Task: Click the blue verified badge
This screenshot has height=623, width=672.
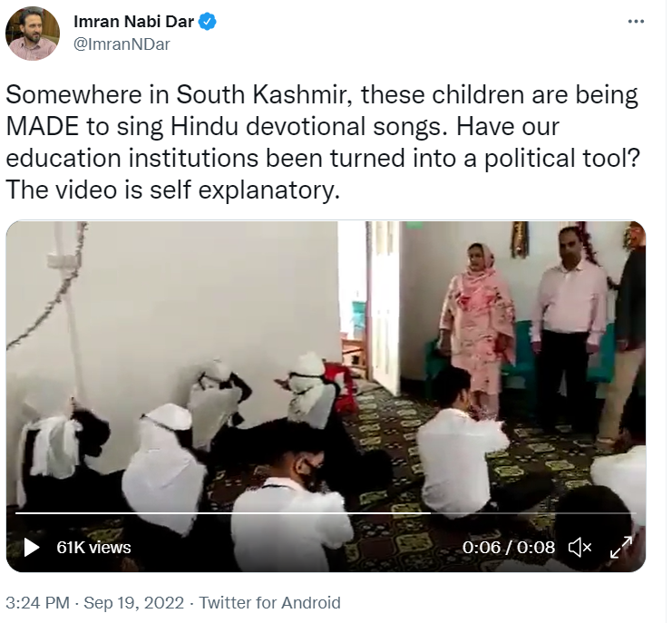Action: click(x=208, y=22)
